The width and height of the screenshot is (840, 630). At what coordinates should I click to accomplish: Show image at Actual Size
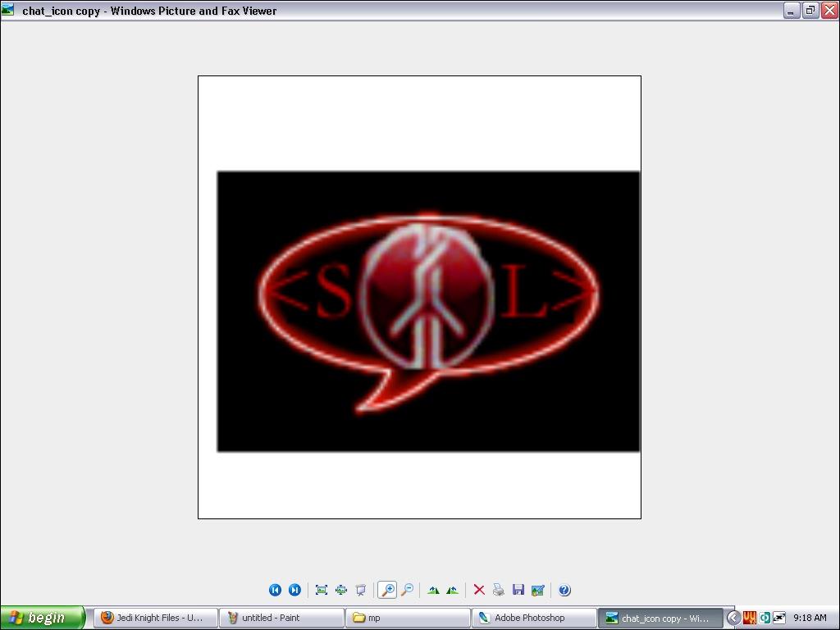pos(340,590)
